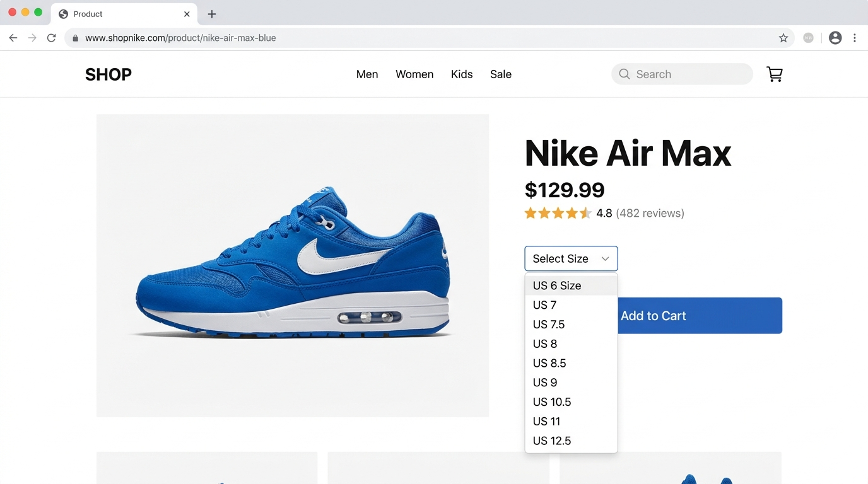Open the shopping cart icon
This screenshot has height=484, width=868.
point(775,74)
